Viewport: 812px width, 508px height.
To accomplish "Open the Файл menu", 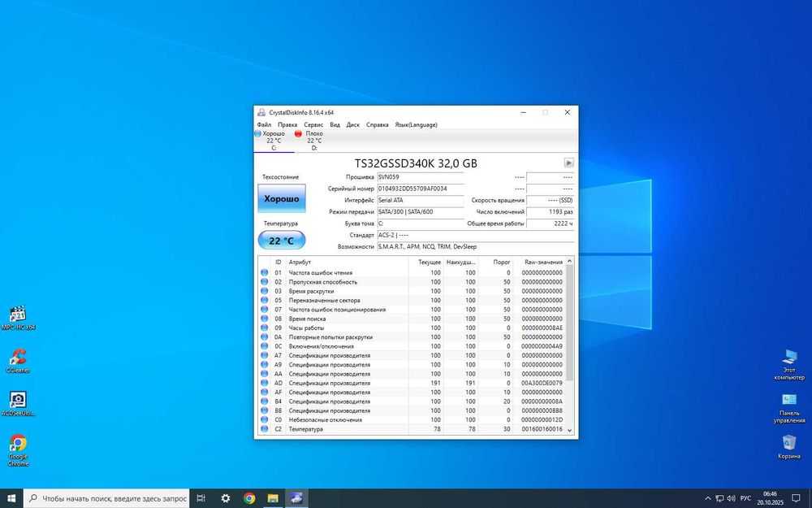I will pos(264,124).
